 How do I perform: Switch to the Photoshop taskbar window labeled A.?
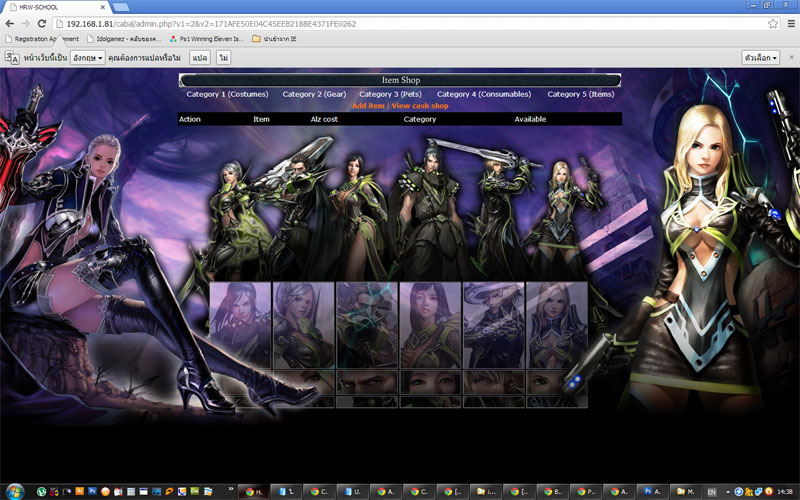click(653, 492)
